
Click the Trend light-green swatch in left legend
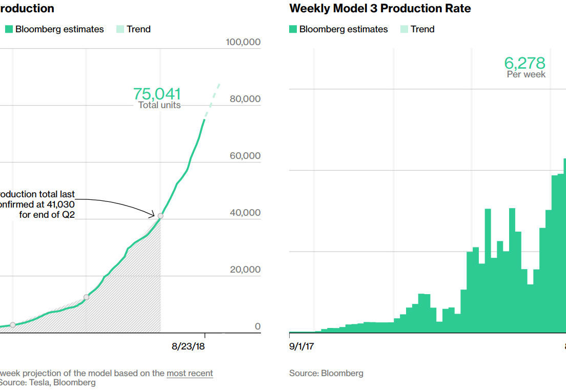tap(120, 29)
